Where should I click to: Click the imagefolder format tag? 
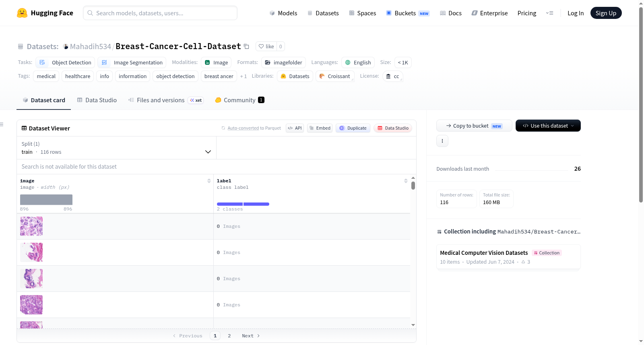click(x=283, y=62)
